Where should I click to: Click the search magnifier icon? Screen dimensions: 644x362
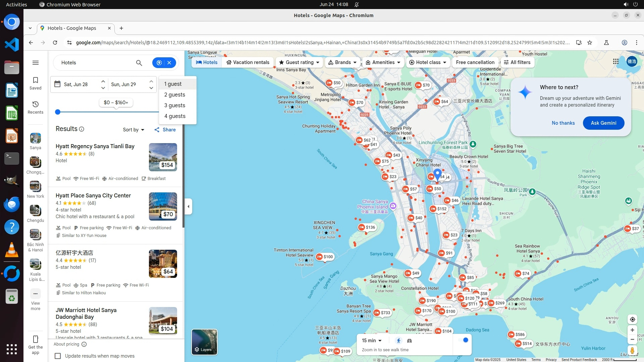click(139, 63)
